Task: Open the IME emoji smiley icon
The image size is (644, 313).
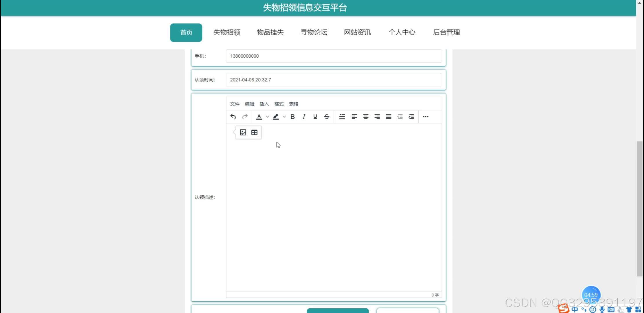Action: [593, 310]
